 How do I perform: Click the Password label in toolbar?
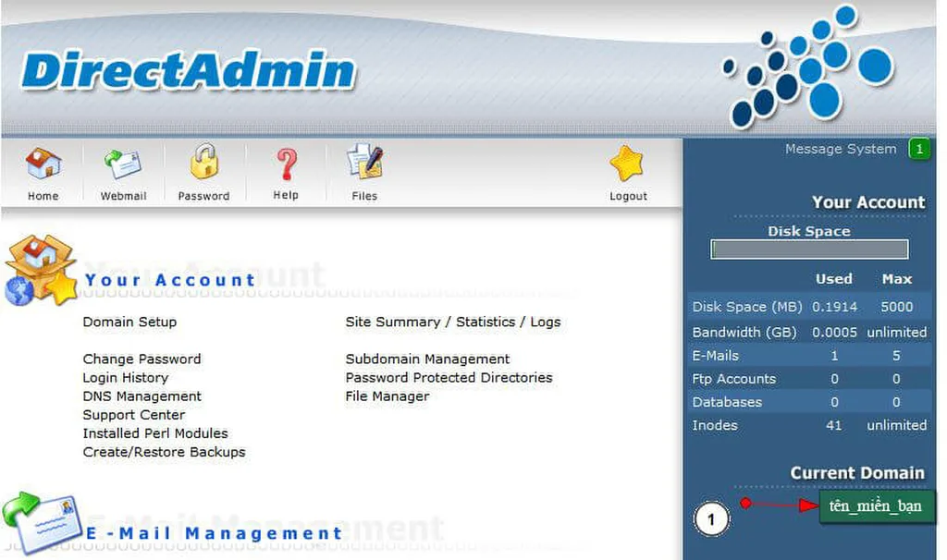203,196
